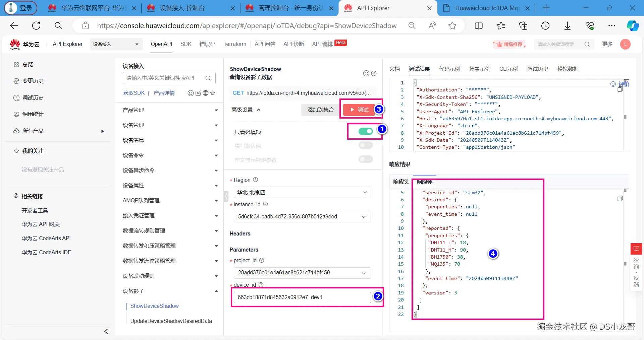Click the browser refresh icon
Viewport: 644px width, 340px height.
[x=36, y=25]
